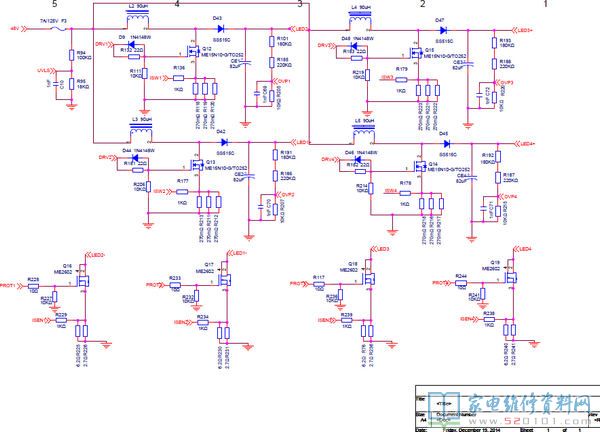Click the DRV1 net port label

click(x=103, y=45)
